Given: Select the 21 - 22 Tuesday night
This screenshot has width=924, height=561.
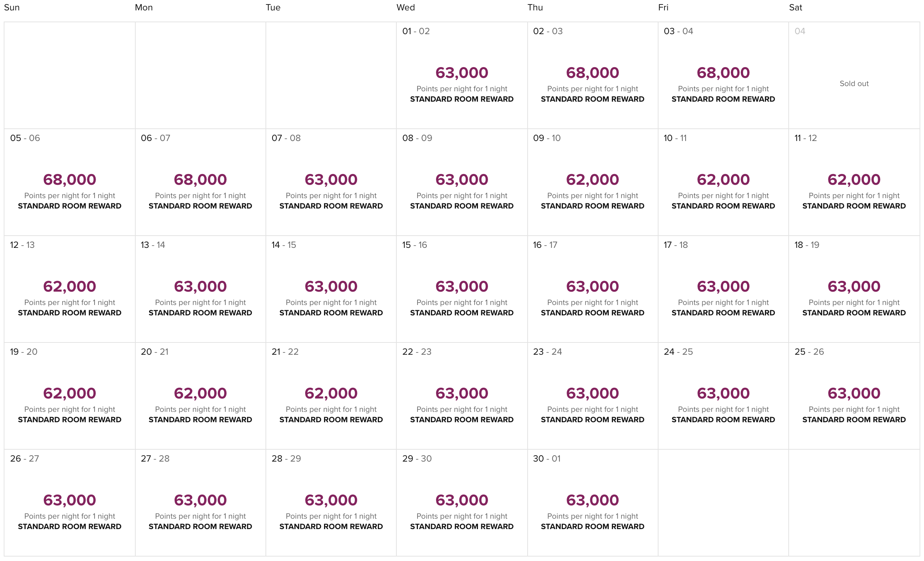Looking at the screenshot, I should [331, 396].
